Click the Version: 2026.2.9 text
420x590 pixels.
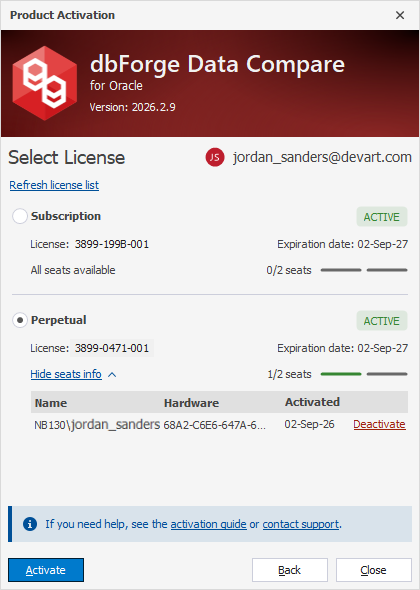pyautogui.click(x=132, y=107)
